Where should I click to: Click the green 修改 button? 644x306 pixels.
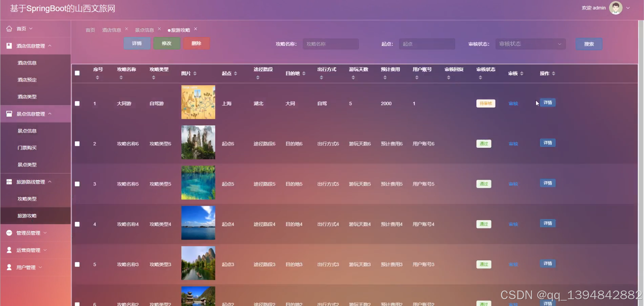point(167,44)
